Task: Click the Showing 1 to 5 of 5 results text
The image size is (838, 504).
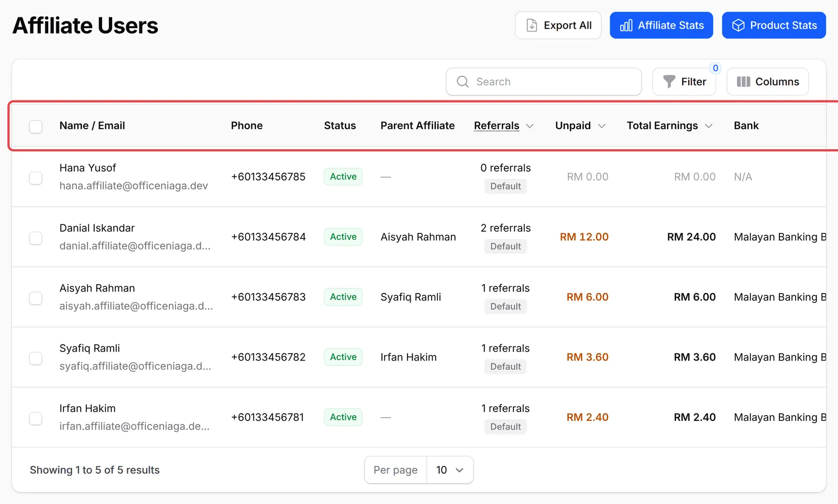Action: 95,470
